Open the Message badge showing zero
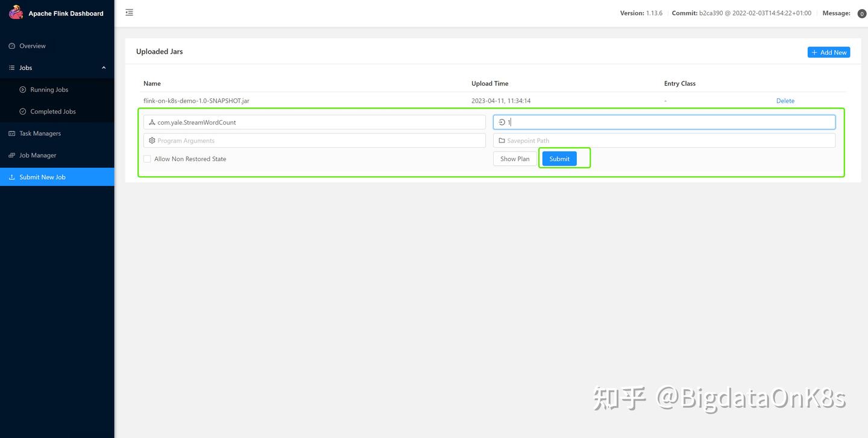 pos(861,12)
